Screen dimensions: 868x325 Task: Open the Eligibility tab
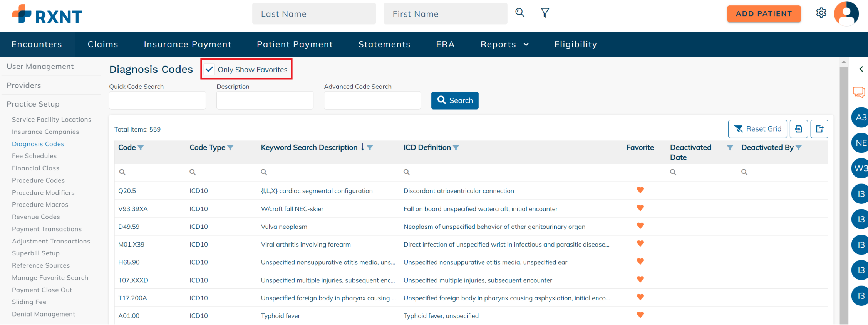(576, 44)
